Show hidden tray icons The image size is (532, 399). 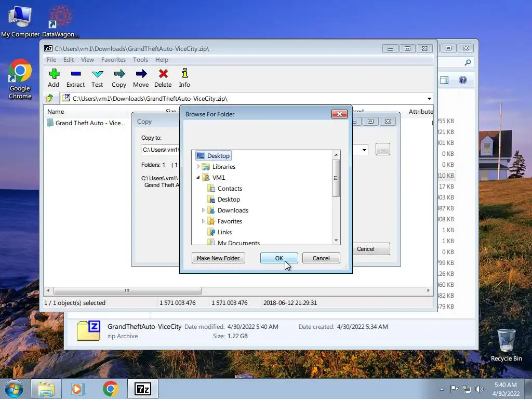click(442, 389)
